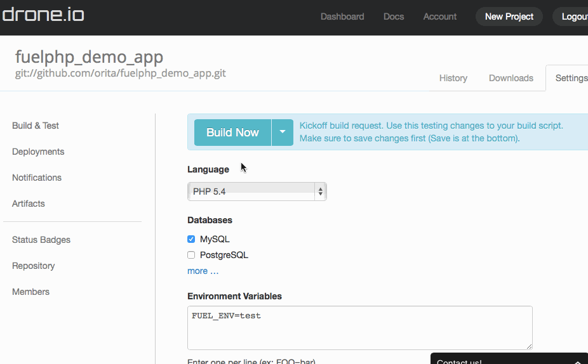Open the Docs page
The height and width of the screenshot is (364, 588).
pos(393,16)
